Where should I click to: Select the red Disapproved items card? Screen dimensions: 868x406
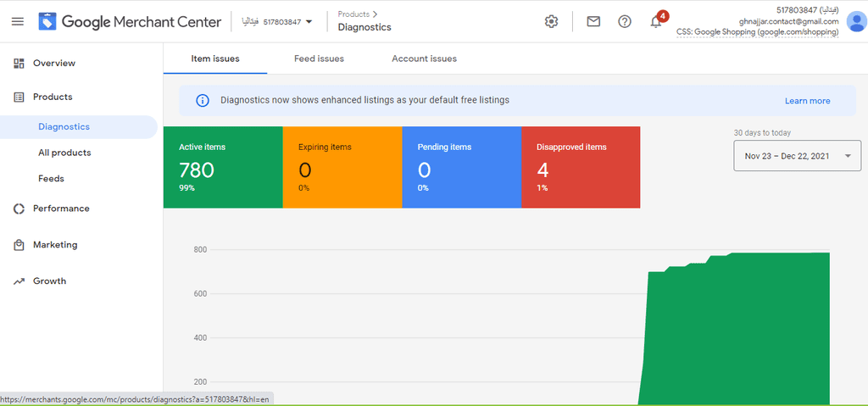tap(581, 167)
